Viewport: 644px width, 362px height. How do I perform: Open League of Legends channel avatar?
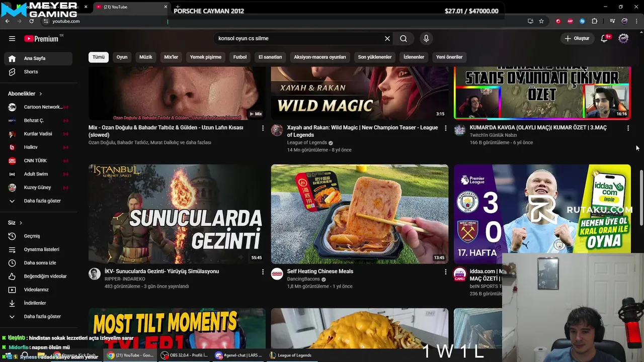(277, 130)
